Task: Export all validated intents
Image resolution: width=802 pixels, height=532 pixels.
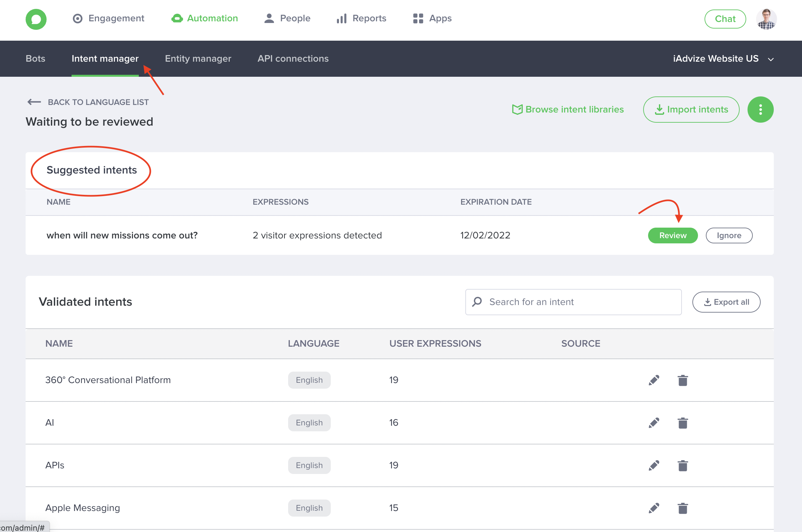Action: click(x=726, y=302)
